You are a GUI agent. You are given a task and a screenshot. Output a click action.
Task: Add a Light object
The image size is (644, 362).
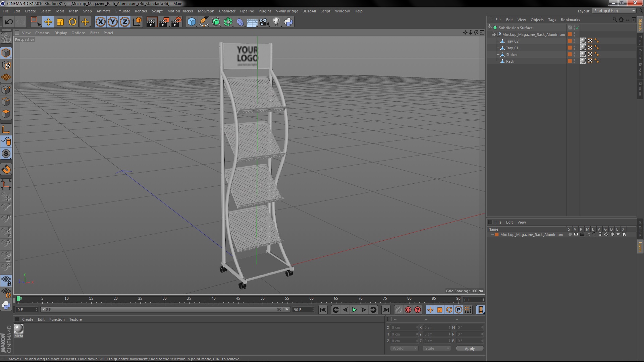click(x=276, y=22)
